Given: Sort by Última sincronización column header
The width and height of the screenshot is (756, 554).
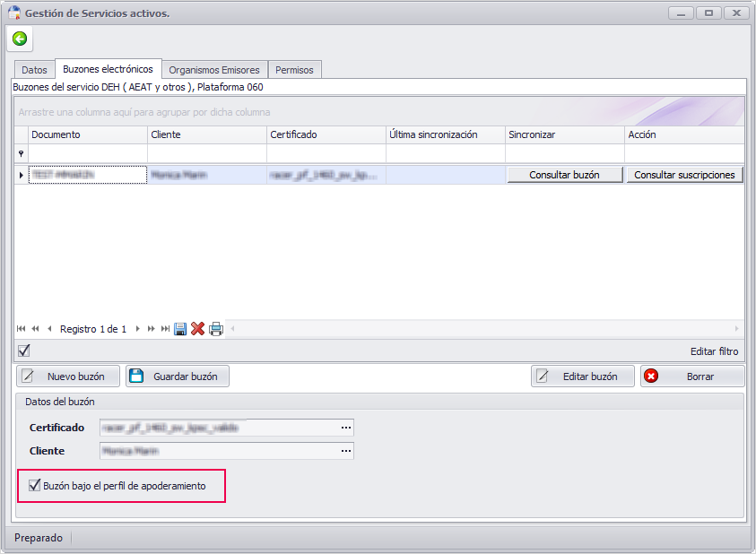Looking at the screenshot, I should tap(446, 135).
